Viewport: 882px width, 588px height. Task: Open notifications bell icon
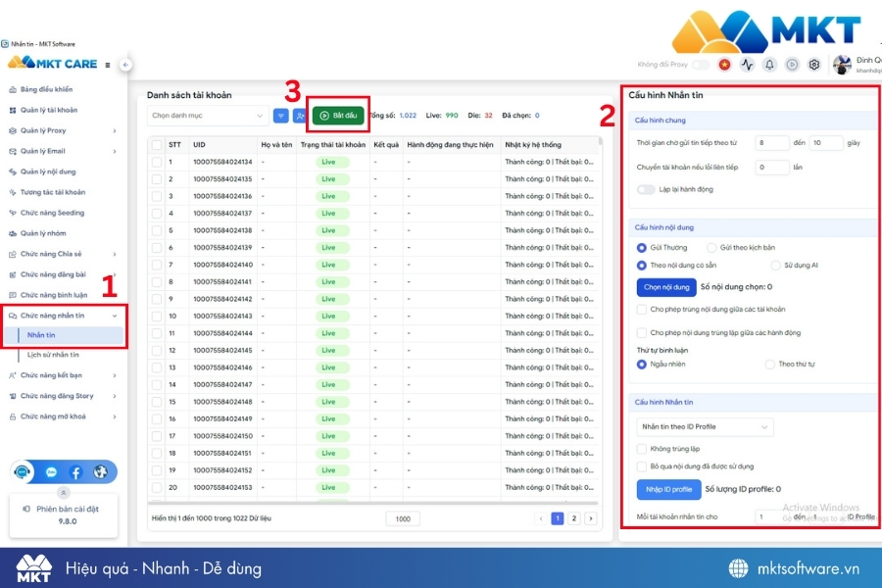click(769, 65)
